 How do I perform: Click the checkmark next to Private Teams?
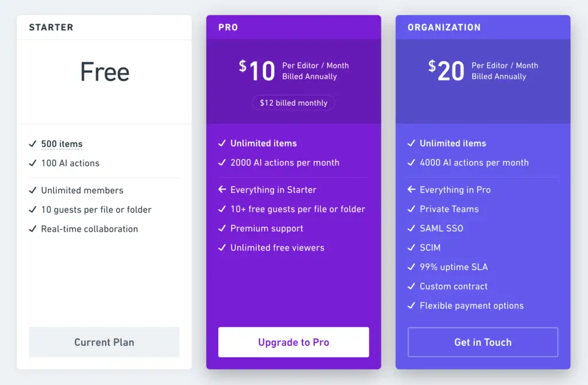(411, 209)
